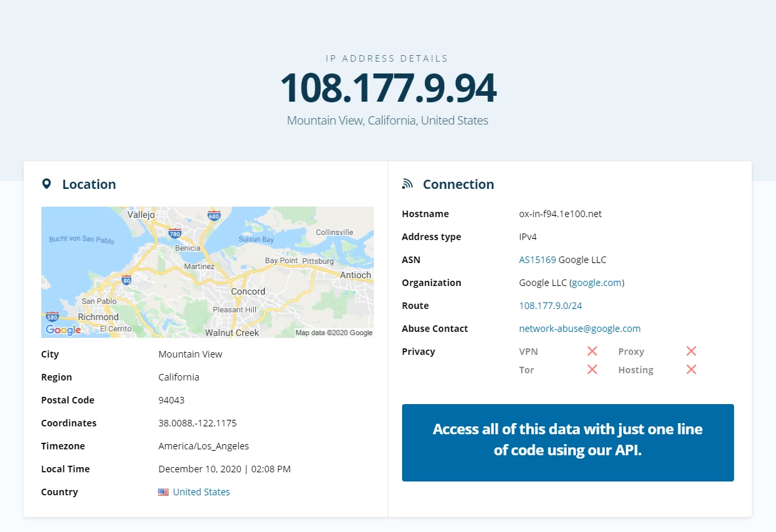Open the google.com organization link
Image resolution: width=776 pixels, height=532 pixels.
click(x=596, y=283)
